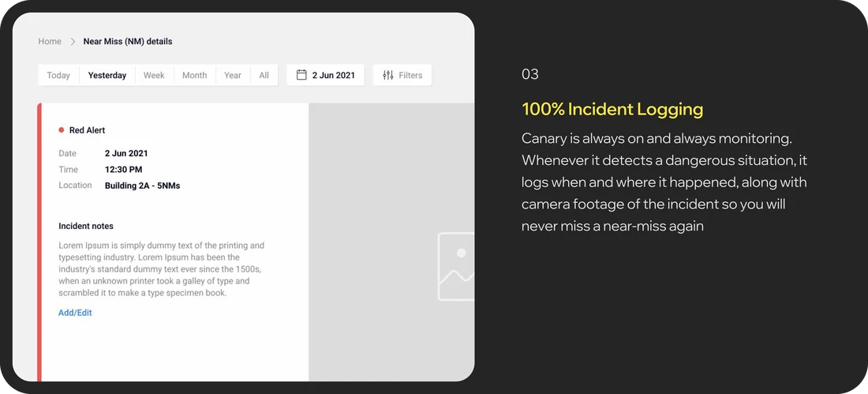The image size is (868, 394).
Task: Open Near Miss (NM) details breadcrumb
Action: [128, 42]
